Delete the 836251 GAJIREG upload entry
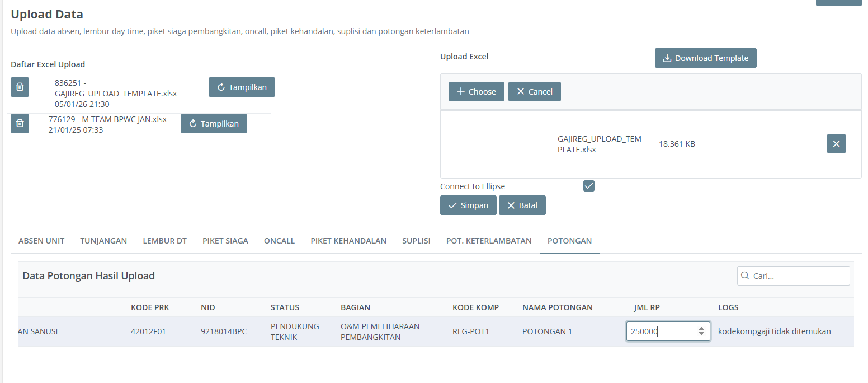 (x=20, y=87)
